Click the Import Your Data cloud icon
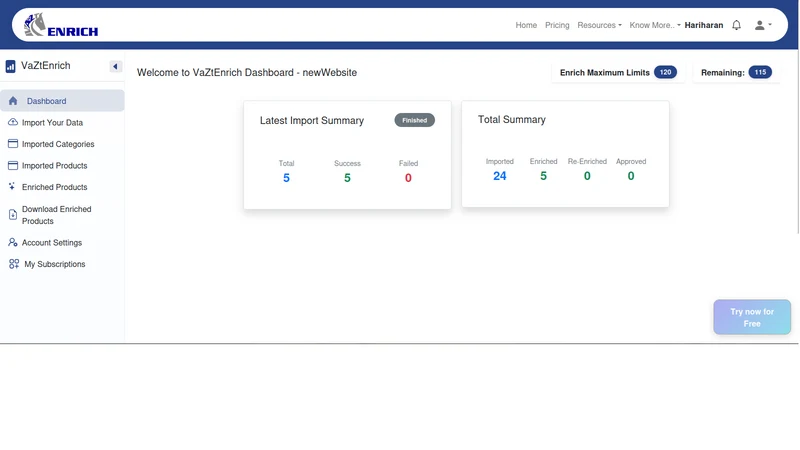Viewport: 800px width, 450px height. tap(13, 122)
